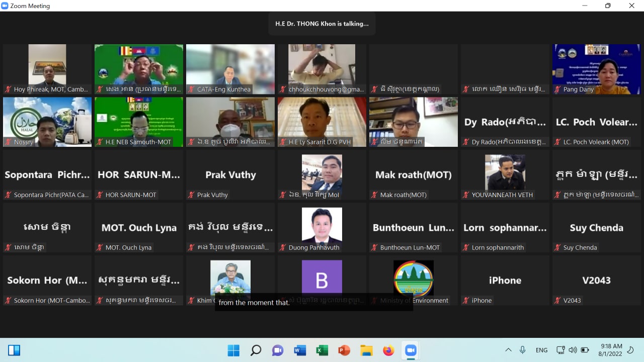Click the microphone icon in system tray

523,350
